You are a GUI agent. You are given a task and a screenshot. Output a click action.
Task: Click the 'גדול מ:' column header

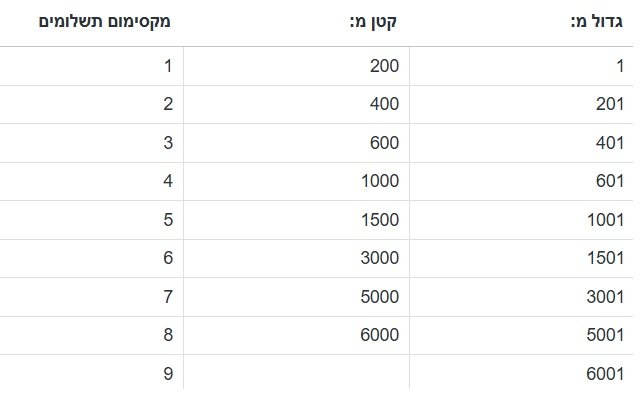(597, 22)
